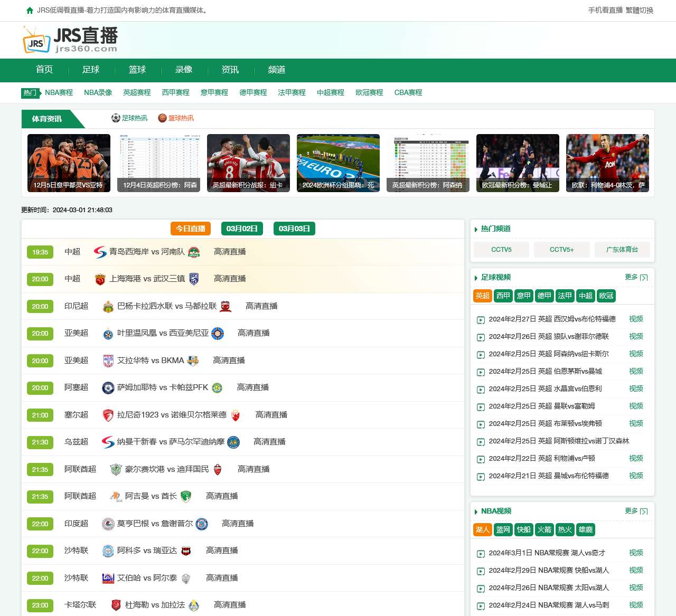
Task: Click the basketball icon next to 篮球热讯
Action: 163,118
